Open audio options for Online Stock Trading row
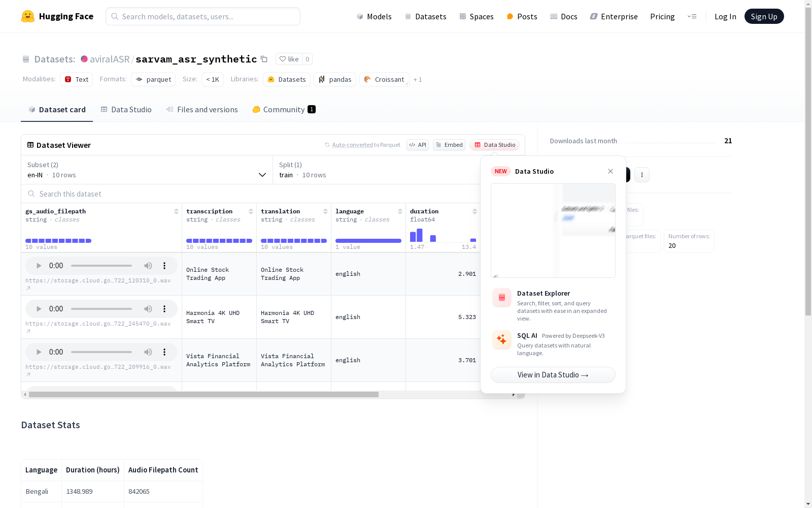 point(164,266)
